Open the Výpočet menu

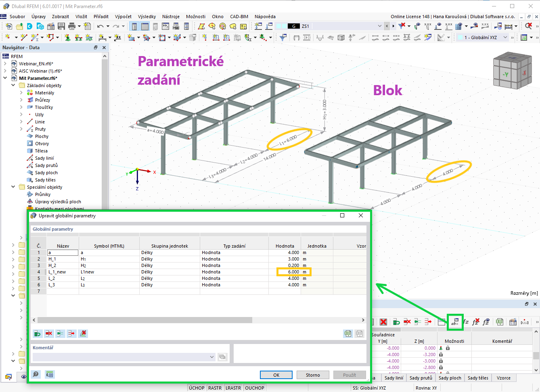123,17
